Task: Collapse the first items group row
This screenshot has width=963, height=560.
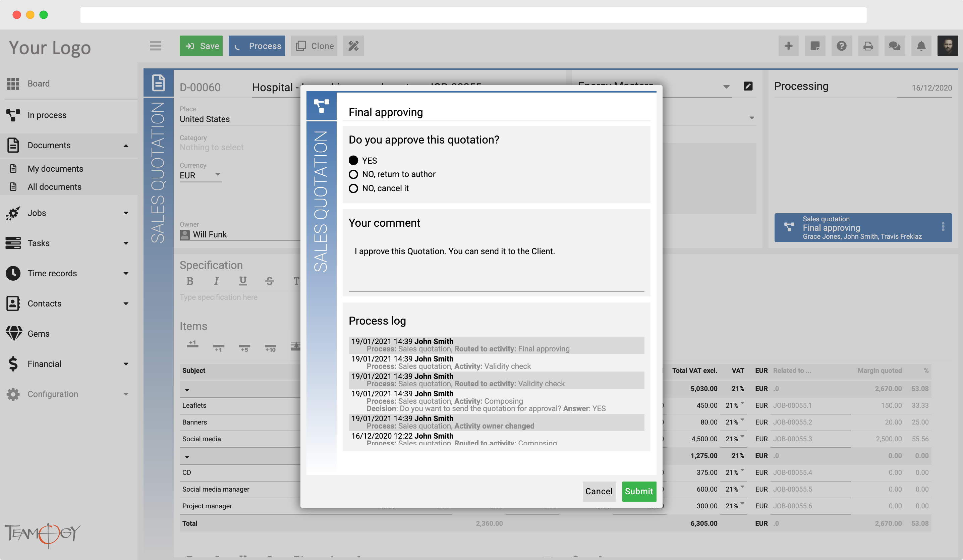Action: [187, 390]
